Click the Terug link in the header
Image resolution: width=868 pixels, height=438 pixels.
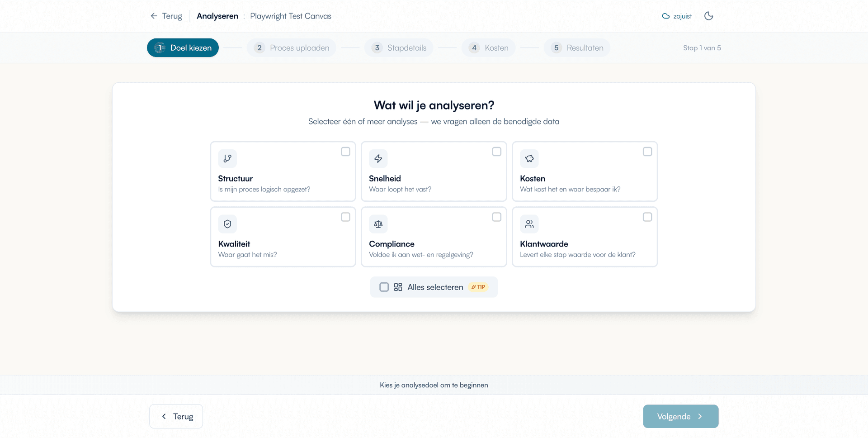pyautogui.click(x=166, y=16)
